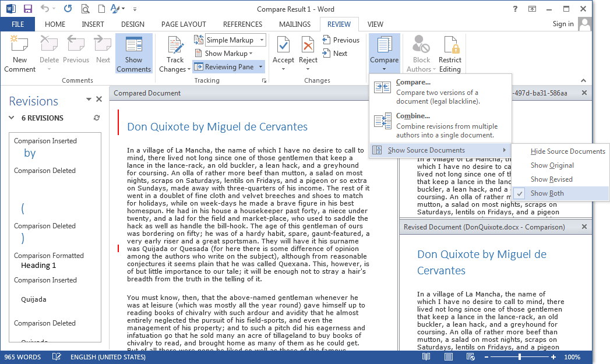Choose Combine... revisions menu item

click(440, 125)
